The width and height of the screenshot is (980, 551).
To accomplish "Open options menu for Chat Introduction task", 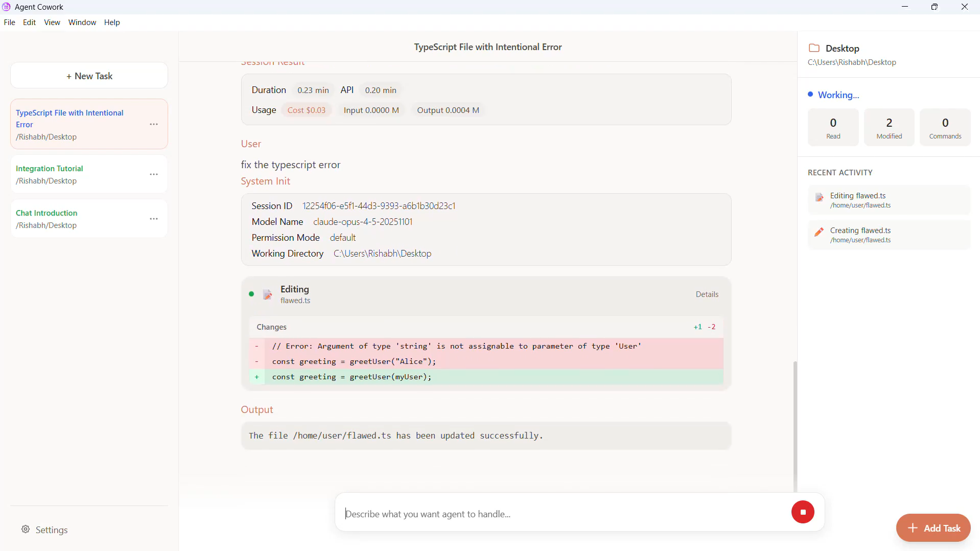I will 154,219.
